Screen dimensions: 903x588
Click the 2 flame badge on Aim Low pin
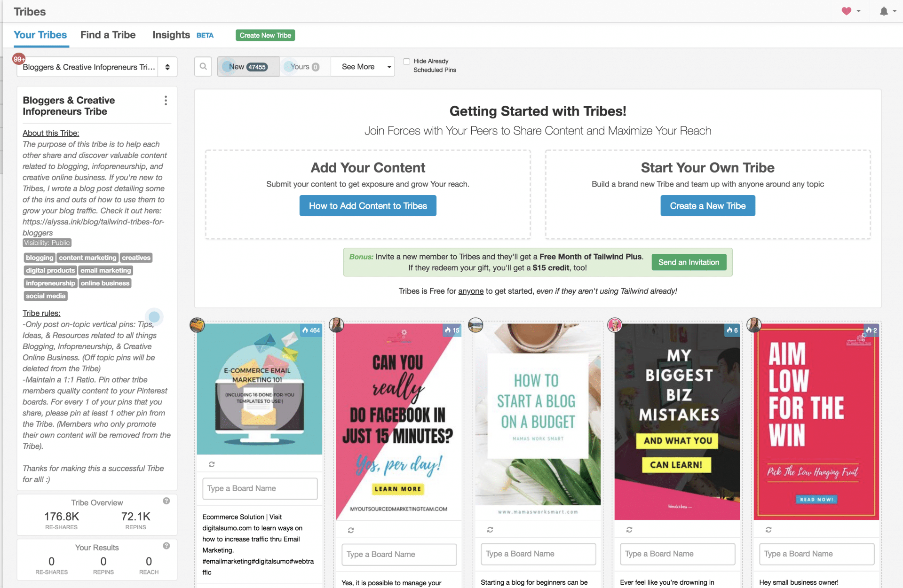[871, 330]
